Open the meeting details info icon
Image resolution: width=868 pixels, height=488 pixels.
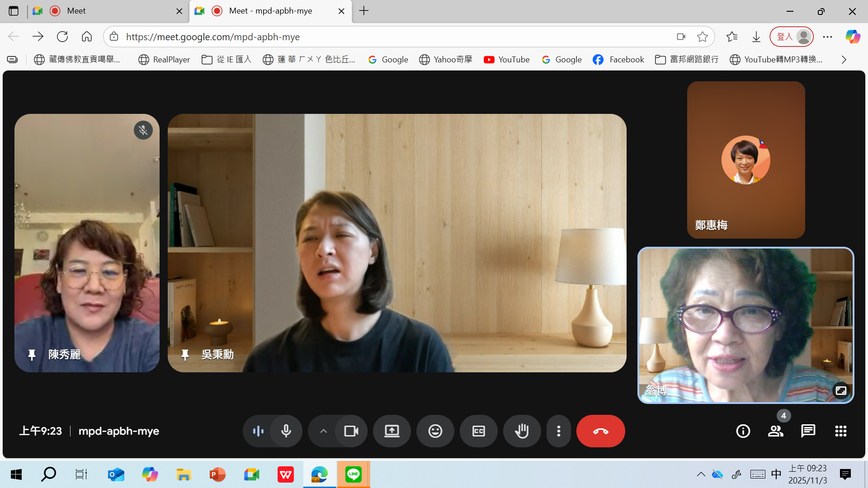[743, 431]
